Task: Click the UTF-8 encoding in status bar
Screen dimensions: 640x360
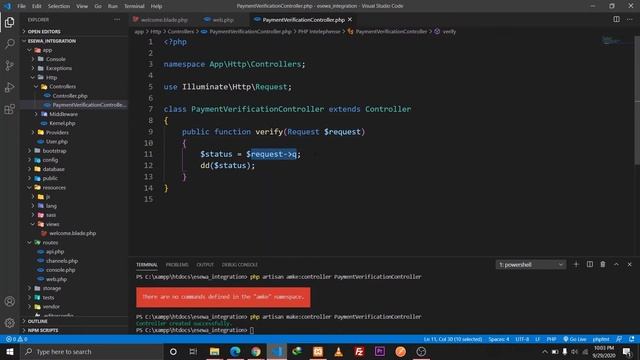Action: [x=522, y=339]
